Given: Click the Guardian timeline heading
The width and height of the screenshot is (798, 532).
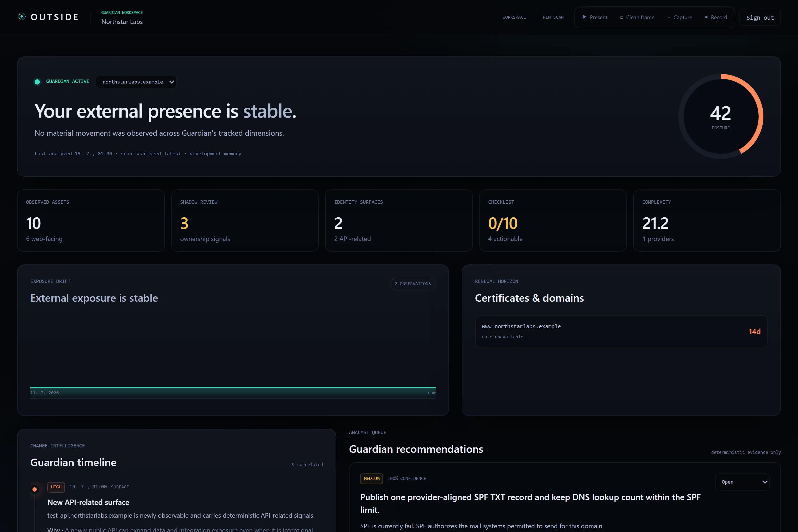Looking at the screenshot, I should 73,463.
